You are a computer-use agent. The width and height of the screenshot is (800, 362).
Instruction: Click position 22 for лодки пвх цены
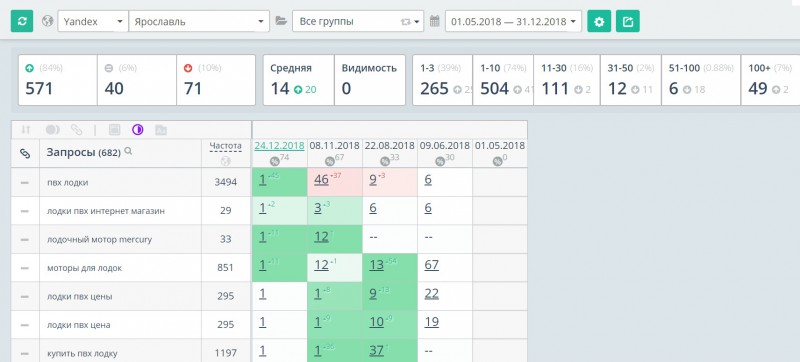point(432,294)
